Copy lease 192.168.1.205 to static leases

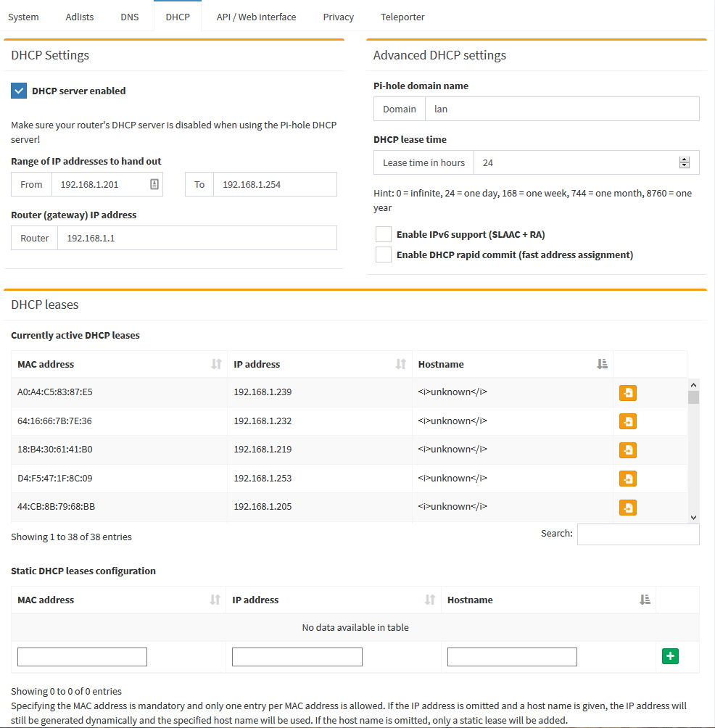coord(627,508)
